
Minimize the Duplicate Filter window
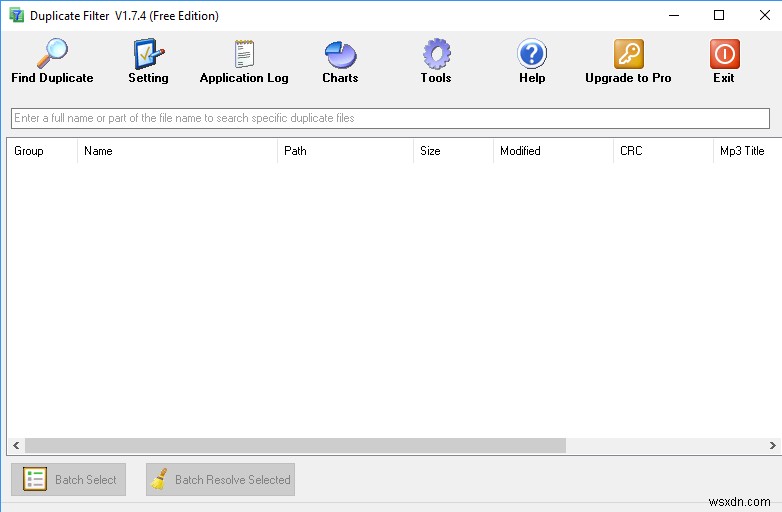point(674,15)
